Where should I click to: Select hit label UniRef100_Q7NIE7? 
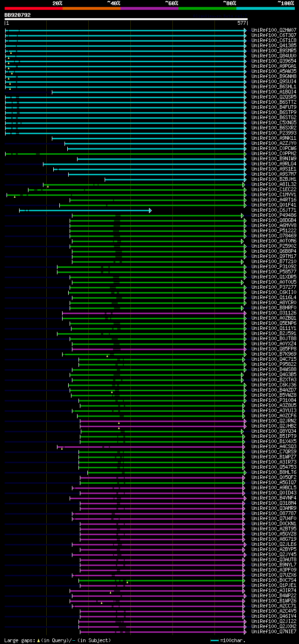click(x=274, y=631)
